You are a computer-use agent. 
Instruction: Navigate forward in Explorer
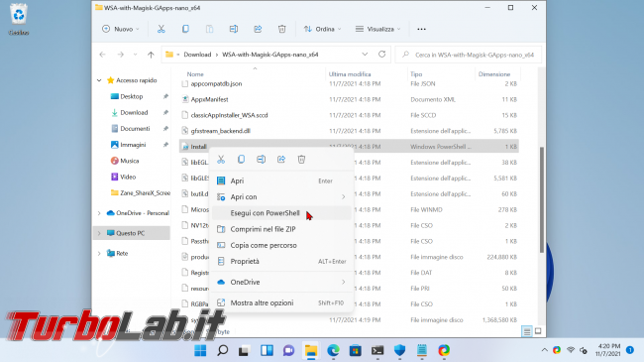pyautogui.click(x=120, y=55)
